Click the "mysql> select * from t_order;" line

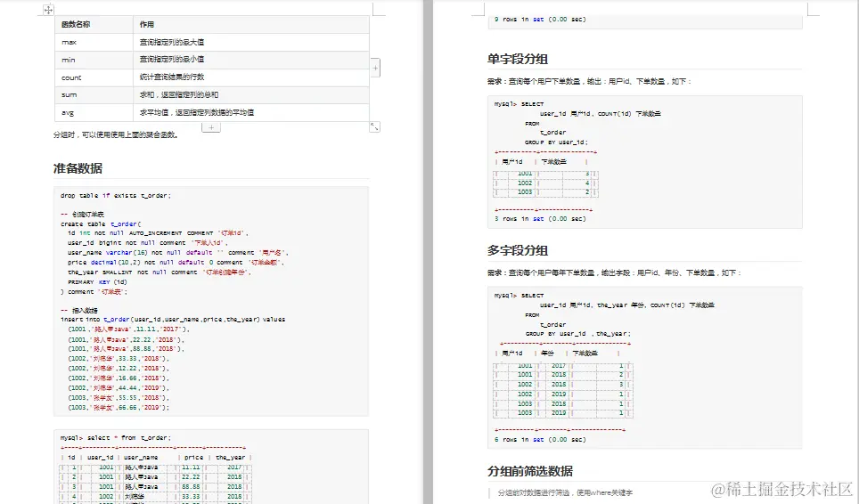click(116, 438)
